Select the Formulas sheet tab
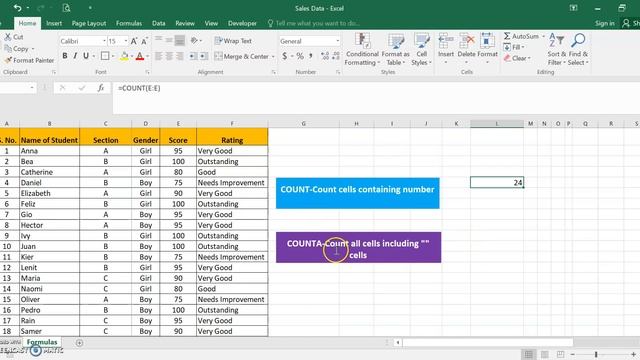 (42, 342)
